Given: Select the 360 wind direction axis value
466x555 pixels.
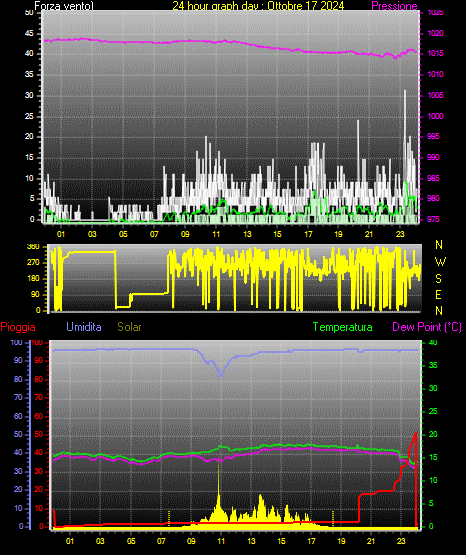Looking at the screenshot, I should tap(33, 247).
